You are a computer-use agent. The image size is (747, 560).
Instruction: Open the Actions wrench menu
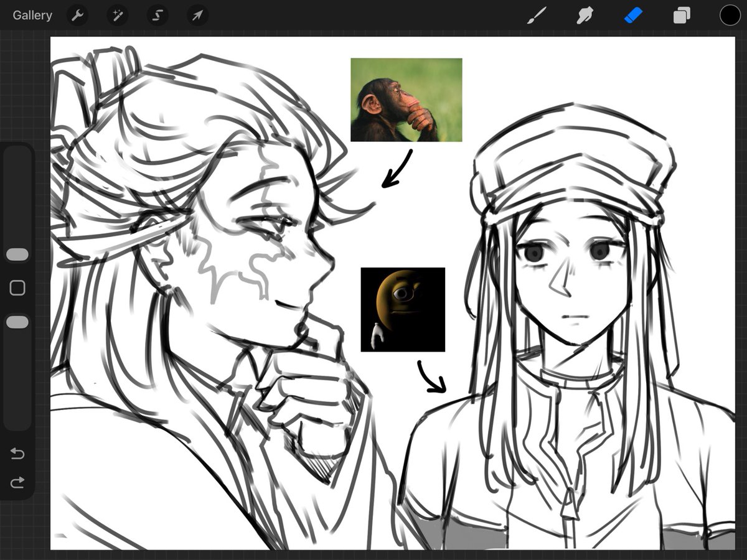pos(77,16)
